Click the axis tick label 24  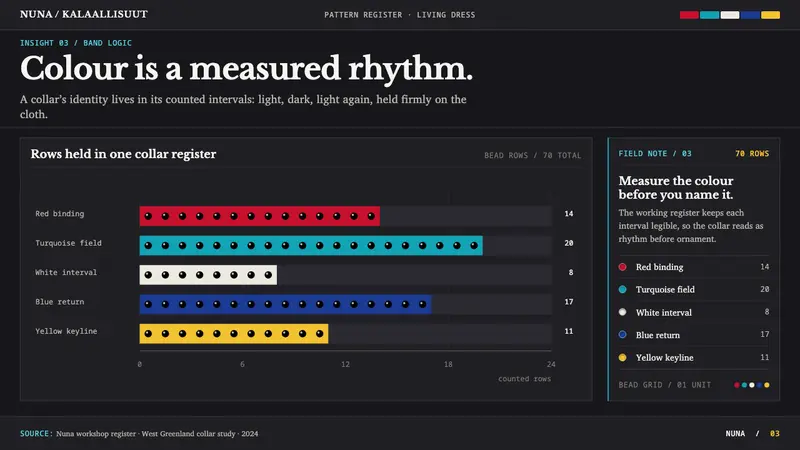[x=551, y=364]
